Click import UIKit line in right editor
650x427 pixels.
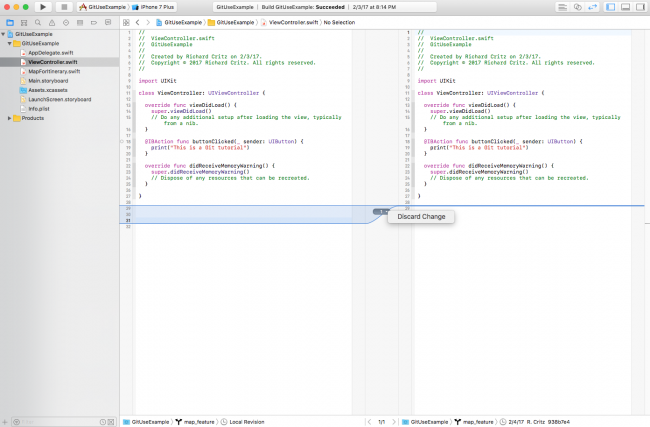[x=437, y=81]
